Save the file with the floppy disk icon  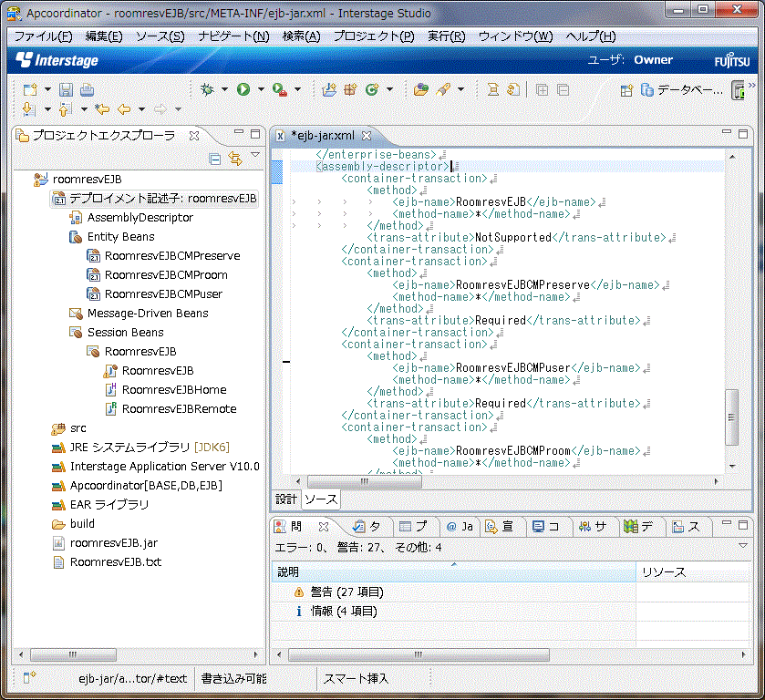coord(66,89)
